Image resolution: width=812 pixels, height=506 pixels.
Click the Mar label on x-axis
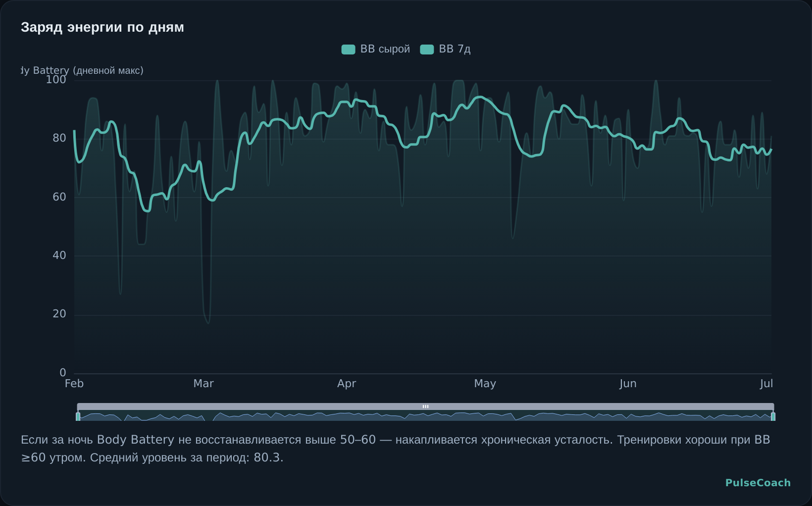coord(203,384)
